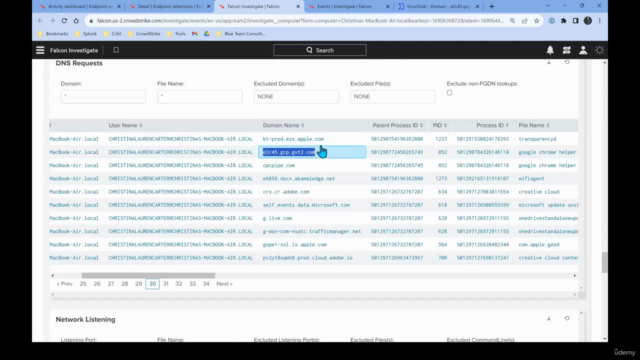Switch to Detail Endpoint detections tab
640x360 pixels.
[x=170, y=7]
